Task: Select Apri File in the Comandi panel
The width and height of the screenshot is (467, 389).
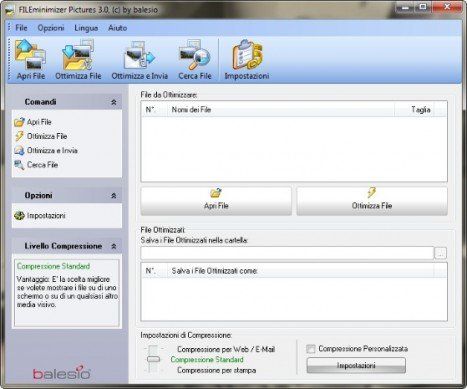Action: click(x=33, y=122)
